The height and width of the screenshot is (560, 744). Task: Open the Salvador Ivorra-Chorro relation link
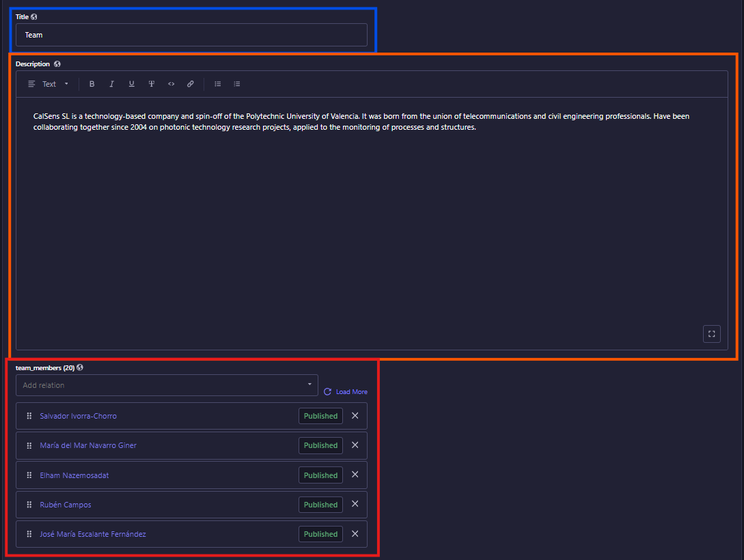point(73,416)
